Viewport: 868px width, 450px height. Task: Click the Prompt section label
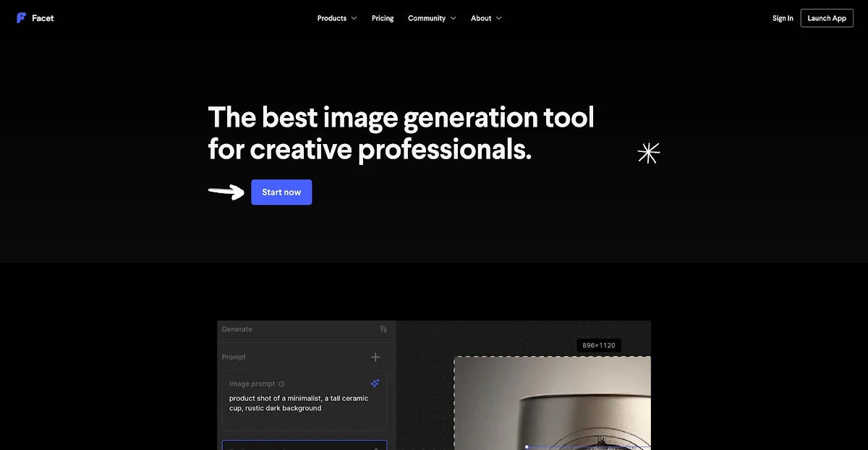click(x=234, y=357)
